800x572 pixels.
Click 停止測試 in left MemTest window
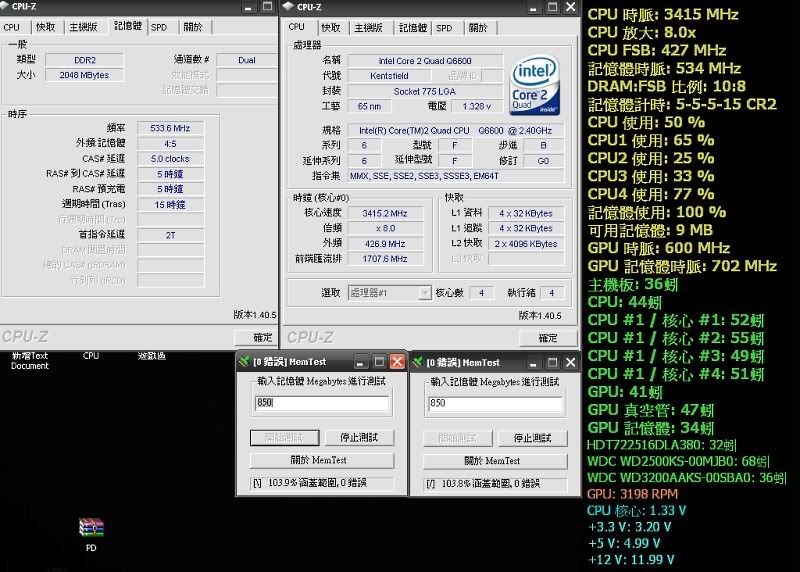359,438
